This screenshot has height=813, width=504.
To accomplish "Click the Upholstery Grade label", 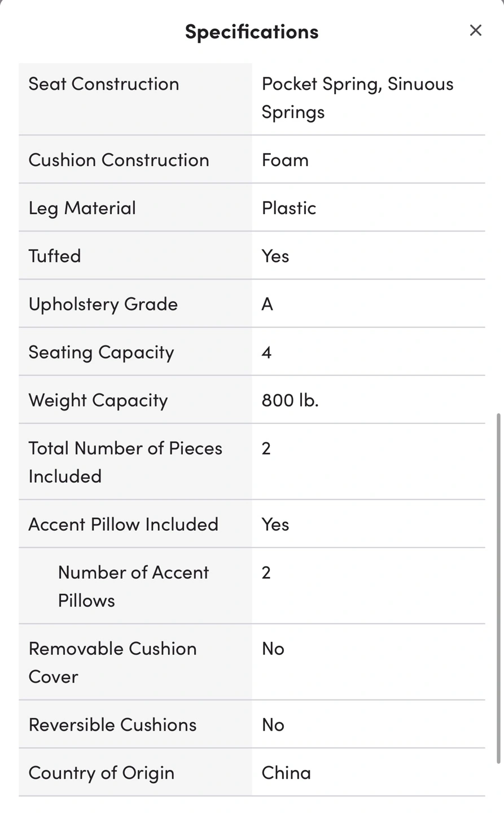I will tap(103, 304).
